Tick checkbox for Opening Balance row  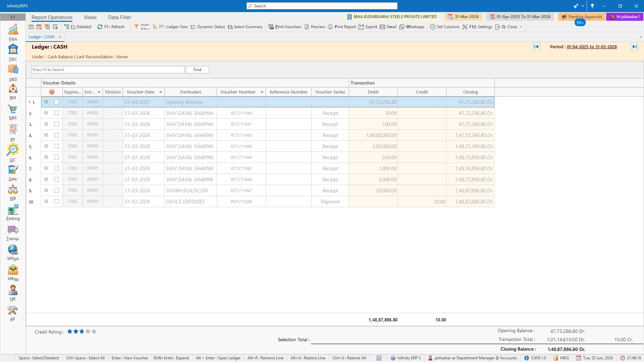[x=57, y=102]
